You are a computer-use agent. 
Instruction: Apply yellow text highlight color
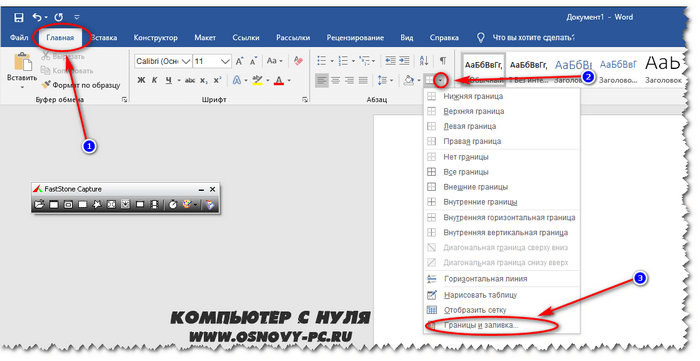pos(258,80)
